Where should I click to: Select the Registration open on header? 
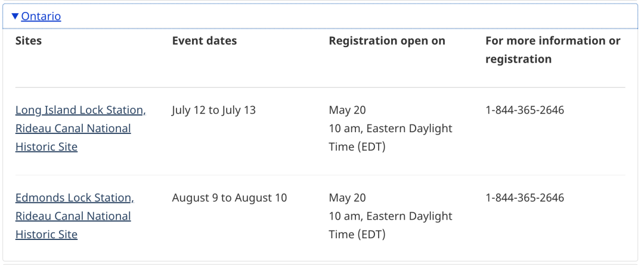point(387,41)
